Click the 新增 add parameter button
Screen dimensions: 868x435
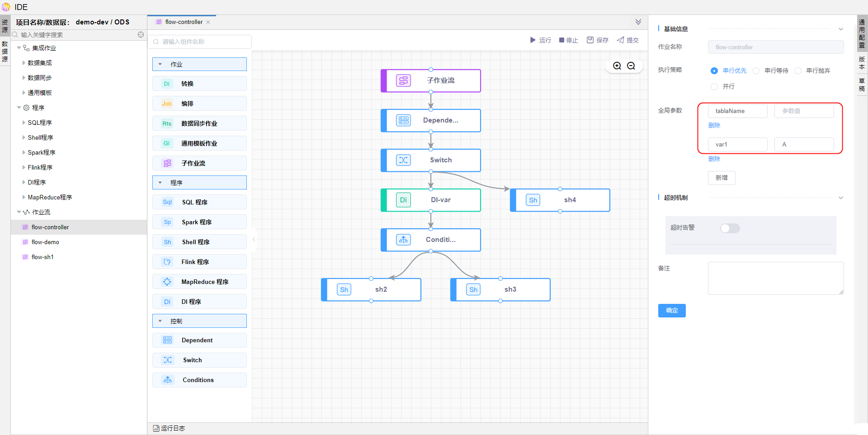pyautogui.click(x=722, y=178)
